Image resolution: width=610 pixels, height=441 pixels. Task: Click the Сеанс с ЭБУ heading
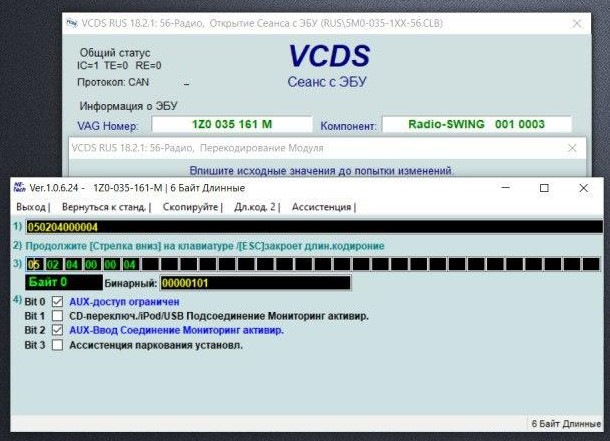[327, 82]
